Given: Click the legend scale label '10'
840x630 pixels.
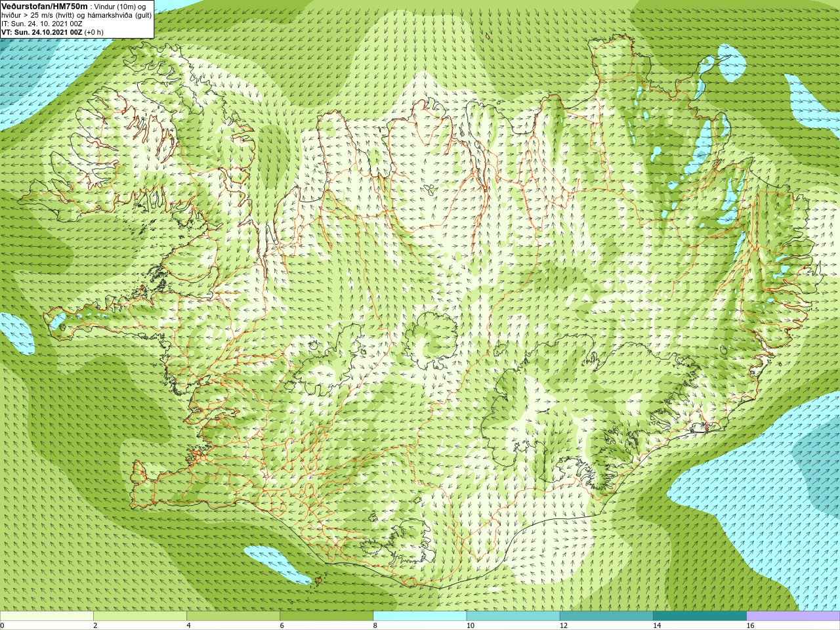Looking at the screenshot, I should tap(471, 625).
